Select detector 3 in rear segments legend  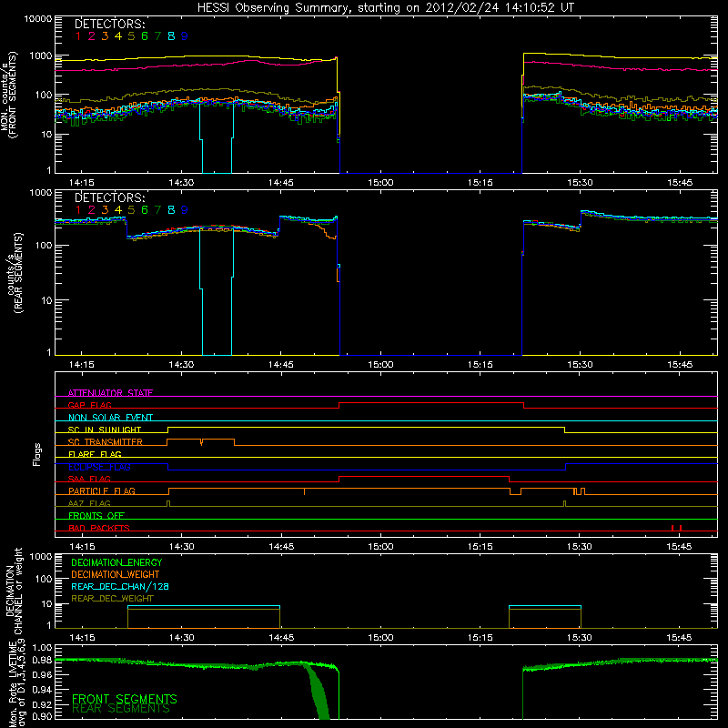click(x=105, y=210)
